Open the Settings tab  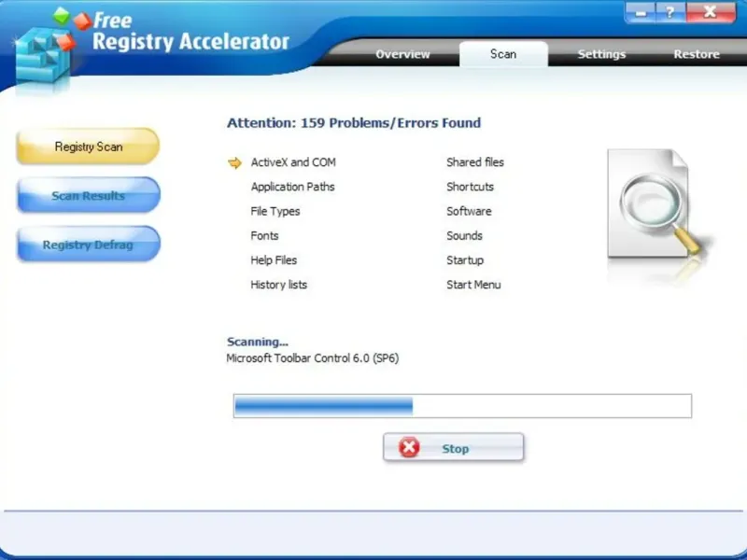click(601, 54)
